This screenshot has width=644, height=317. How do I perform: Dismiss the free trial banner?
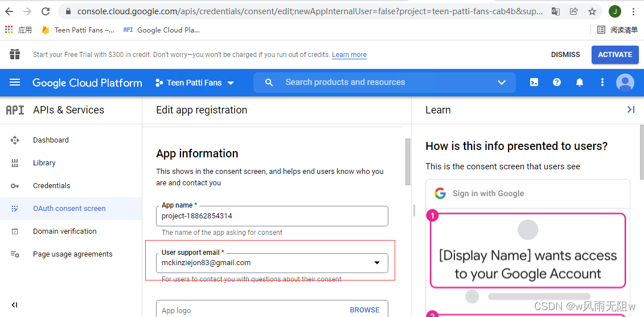[565, 55]
